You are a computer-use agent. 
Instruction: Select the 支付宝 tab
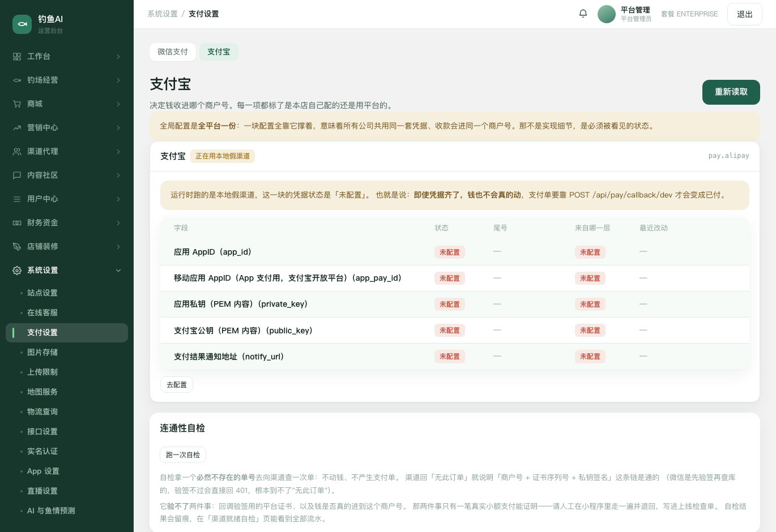click(x=219, y=52)
